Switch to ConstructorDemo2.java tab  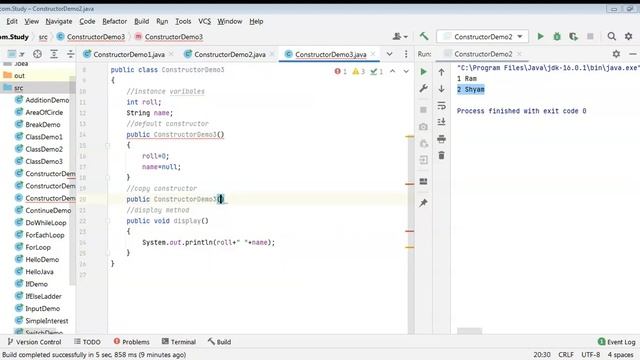[x=229, y=54]
